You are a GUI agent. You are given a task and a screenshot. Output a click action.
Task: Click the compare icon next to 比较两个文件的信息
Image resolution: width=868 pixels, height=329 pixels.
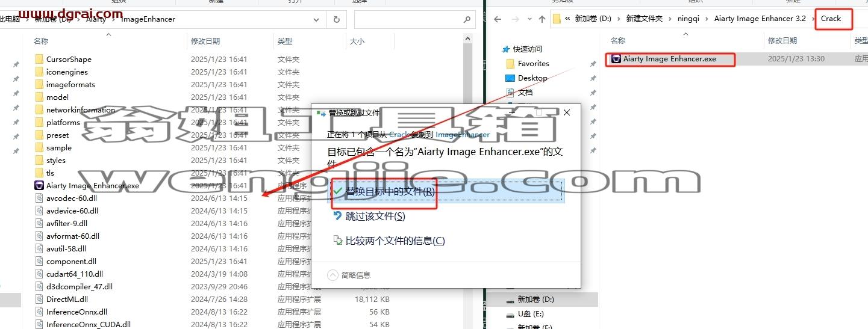point(337,241)
